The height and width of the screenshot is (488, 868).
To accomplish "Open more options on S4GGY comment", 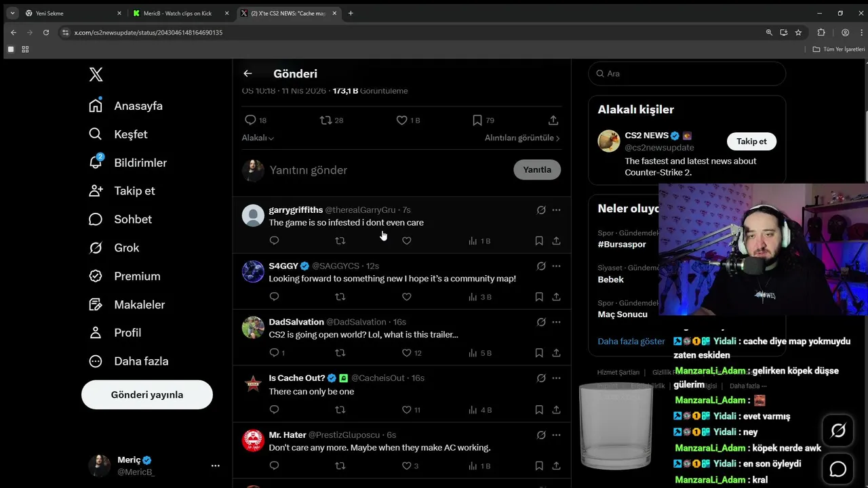I will (556, 266).
